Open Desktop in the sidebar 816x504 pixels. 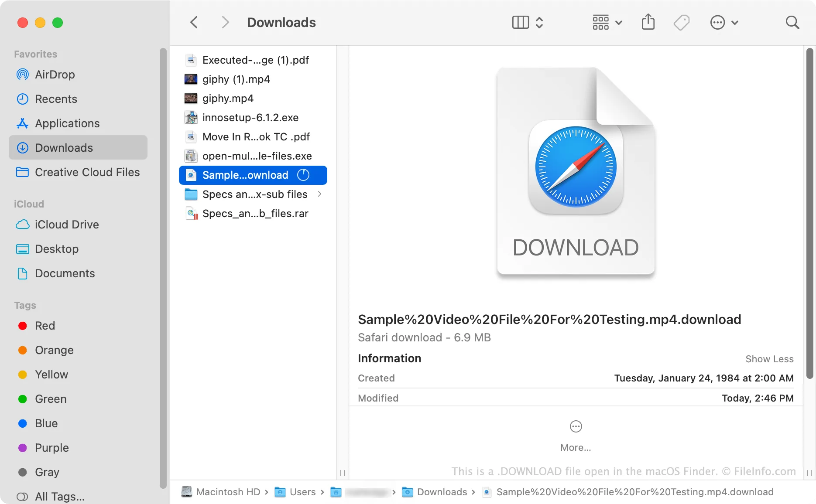(x=78, y=249)
